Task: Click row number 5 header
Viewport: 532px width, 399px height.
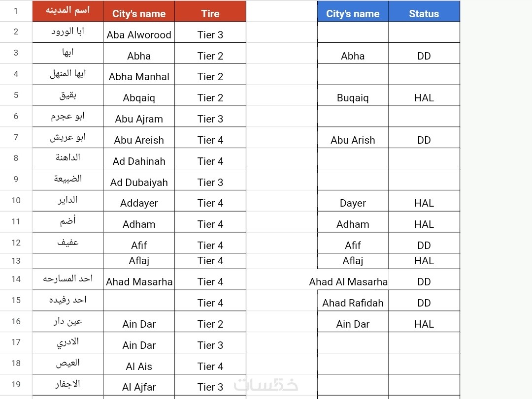Action: [x=16, y=95]
